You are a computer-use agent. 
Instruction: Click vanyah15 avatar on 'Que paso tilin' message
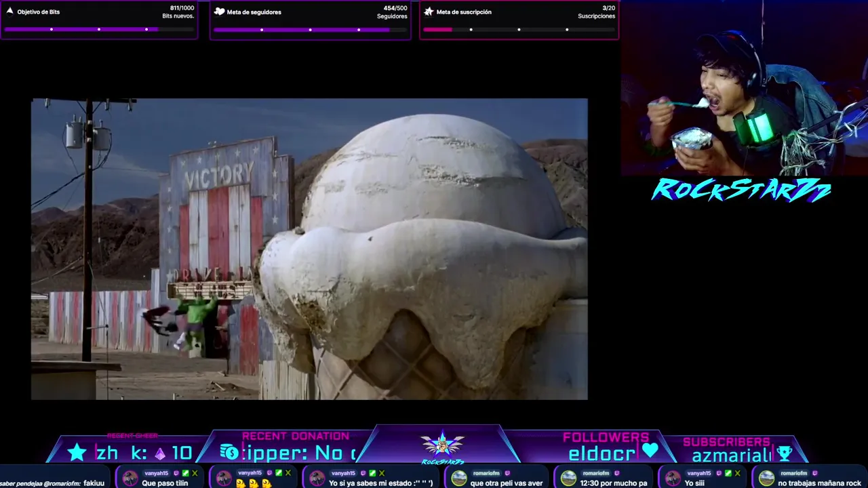130,479
